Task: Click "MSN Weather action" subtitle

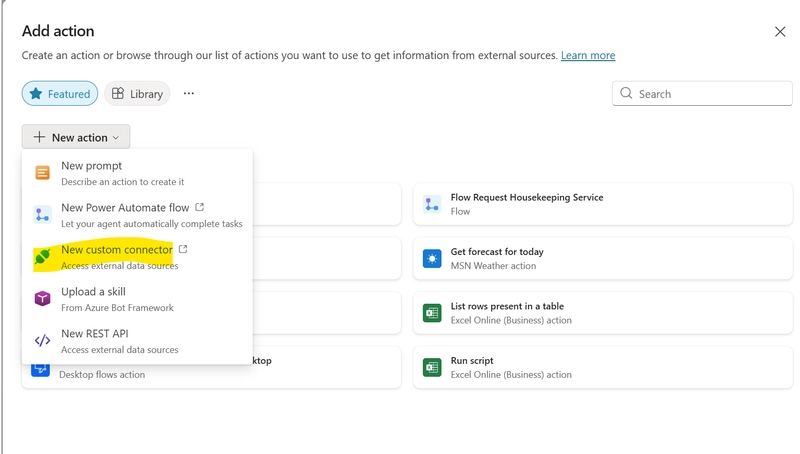Action: tap(493, 266)
